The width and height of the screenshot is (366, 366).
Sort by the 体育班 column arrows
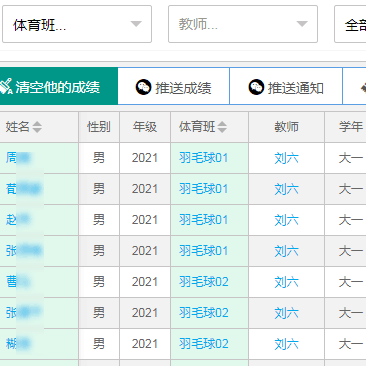coord(222,127)
